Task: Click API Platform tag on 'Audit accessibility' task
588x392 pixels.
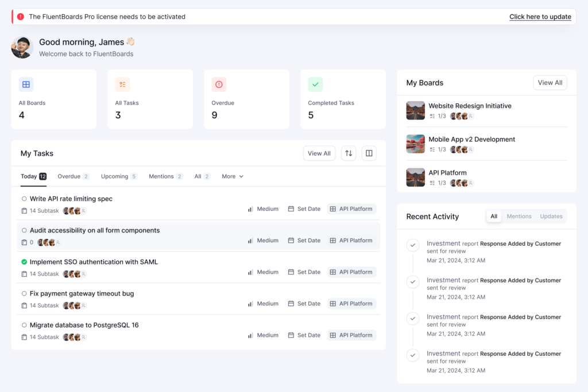Action: tap(351, 240)
